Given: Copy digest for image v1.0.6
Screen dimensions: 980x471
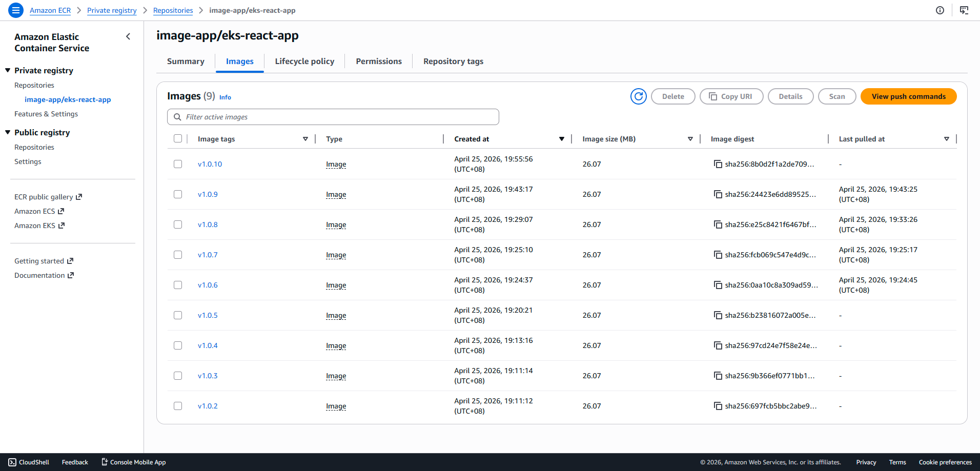Looking at the screenshot, I should [x=718, y=285].
